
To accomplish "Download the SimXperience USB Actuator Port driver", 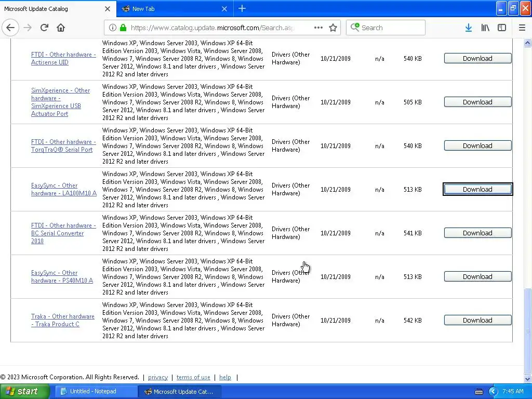I will [477, 102].
